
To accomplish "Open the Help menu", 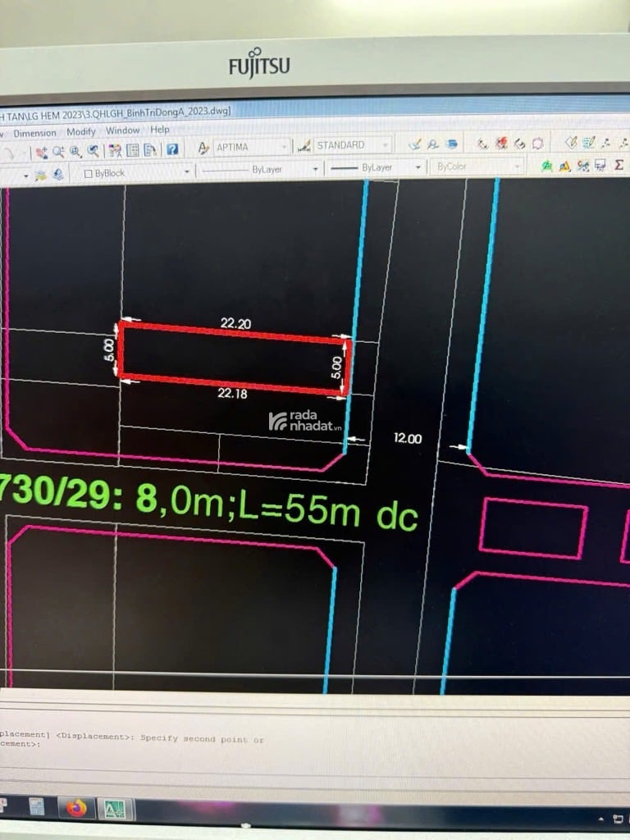I will point(160,129).
